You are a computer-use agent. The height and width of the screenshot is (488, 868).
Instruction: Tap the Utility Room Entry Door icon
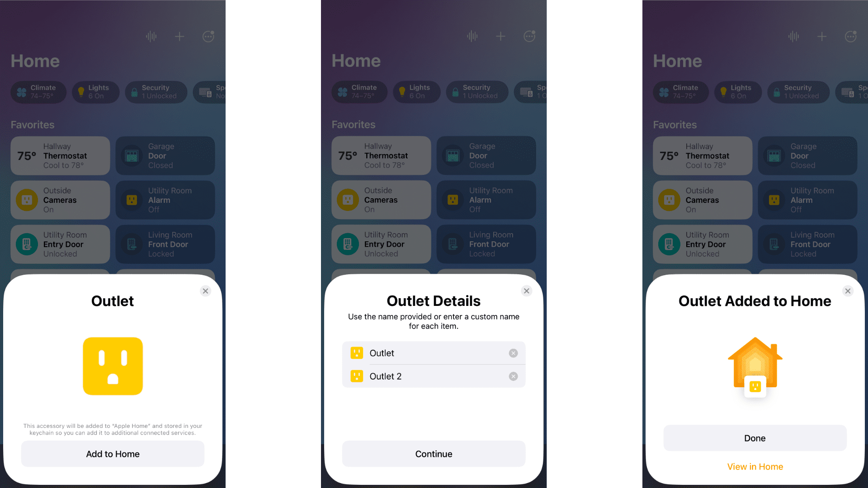(x=26, y=244)
